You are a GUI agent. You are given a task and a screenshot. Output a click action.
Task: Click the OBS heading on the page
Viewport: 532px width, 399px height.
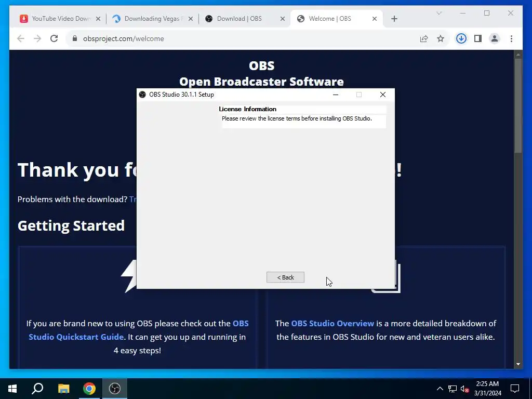262,65
